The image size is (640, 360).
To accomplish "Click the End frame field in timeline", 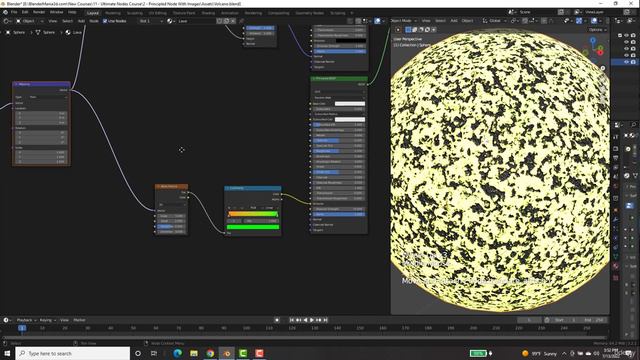I will [593, 320].
